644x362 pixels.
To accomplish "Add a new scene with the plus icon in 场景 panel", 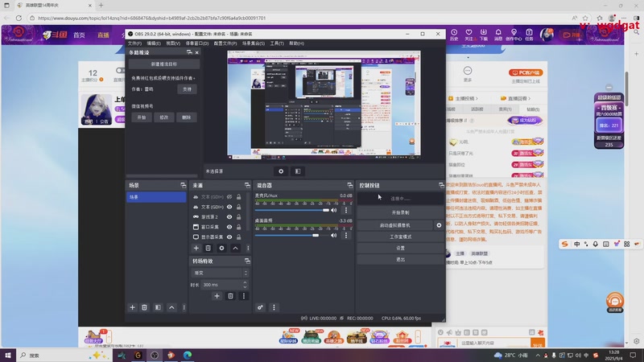I will tap(132, 307).
